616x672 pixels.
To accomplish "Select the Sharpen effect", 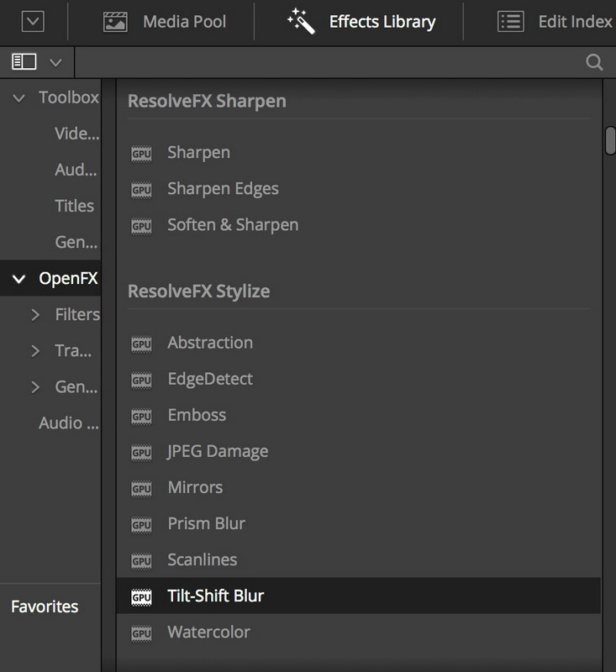I will pyautogui.click(x=198, y=153).
